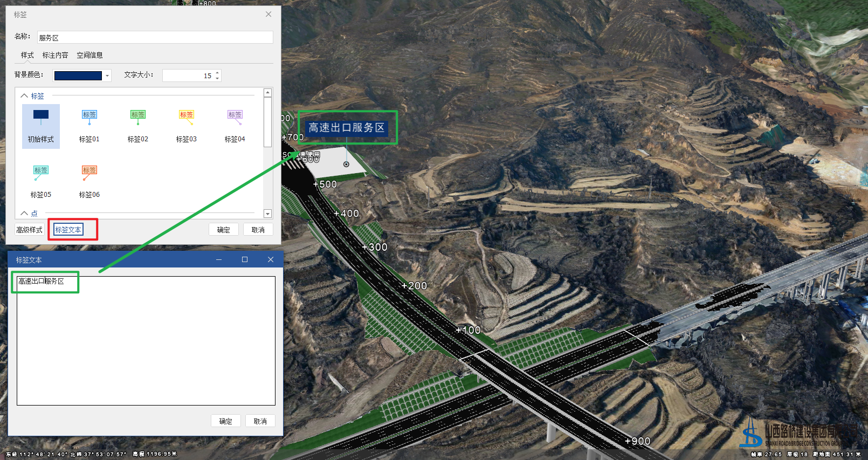Open the 空间信息 tab

(89, 55)
